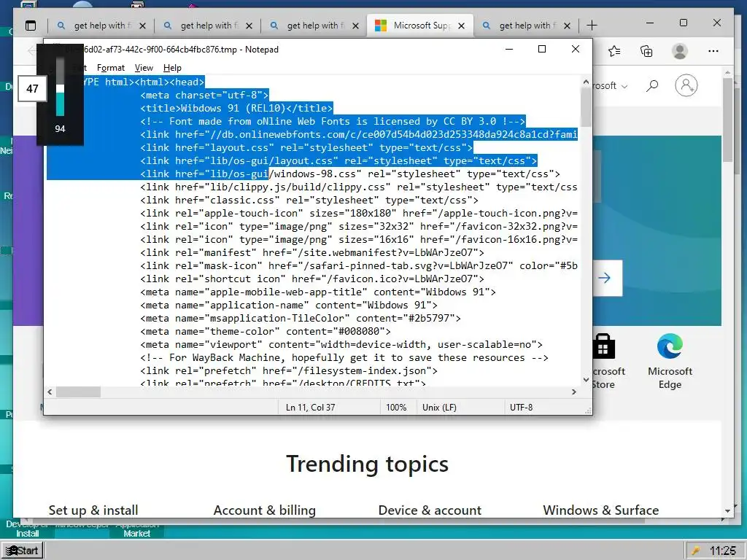Open the 'Set up & install' topic

(93, 510)
